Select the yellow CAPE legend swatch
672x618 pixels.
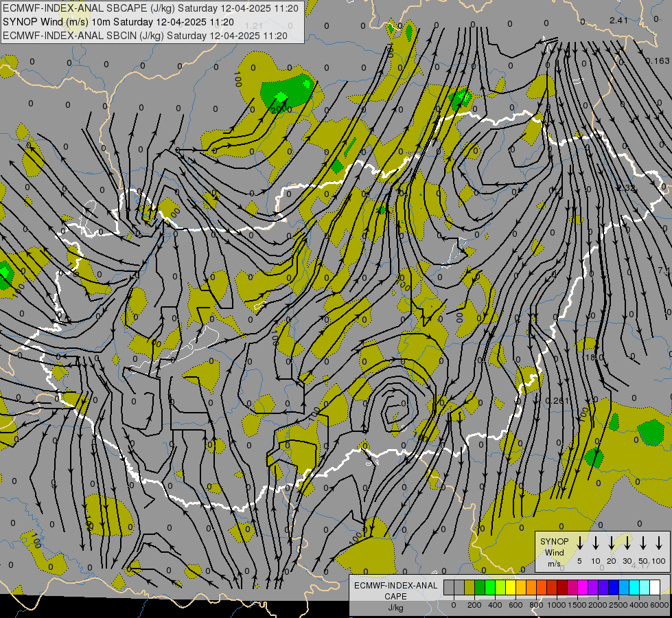point(511,587)
